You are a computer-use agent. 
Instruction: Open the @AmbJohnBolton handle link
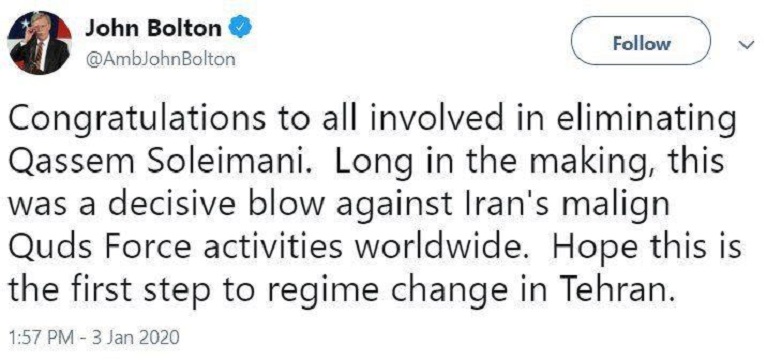[160, 60]
